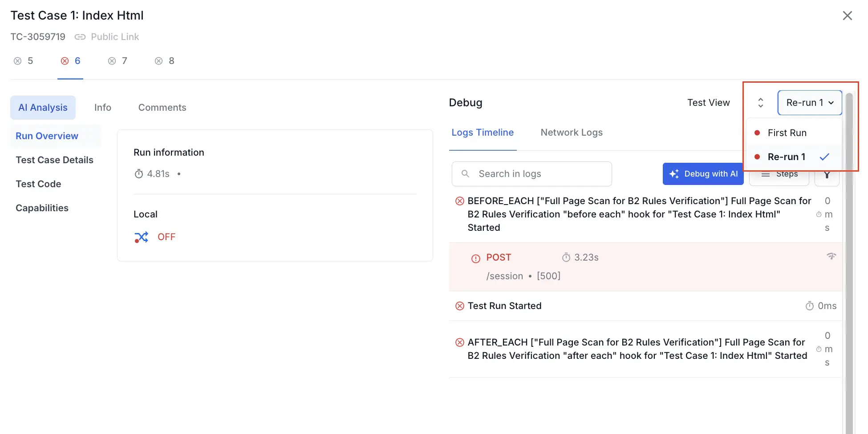Click the sparkles icon on Debug with AI
The image size is (868, 434).
pos(674,174)
